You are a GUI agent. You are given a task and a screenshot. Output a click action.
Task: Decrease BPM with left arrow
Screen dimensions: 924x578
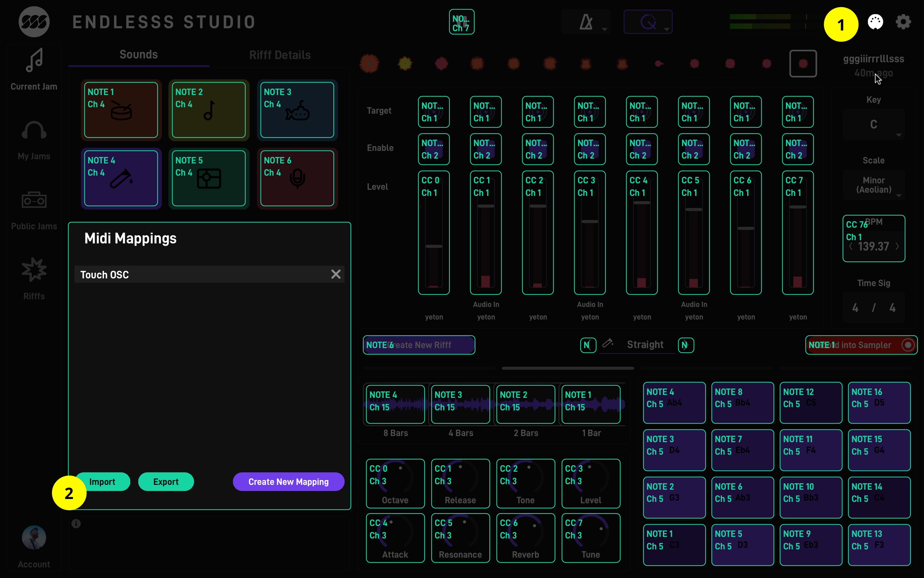tap(851, 247)
